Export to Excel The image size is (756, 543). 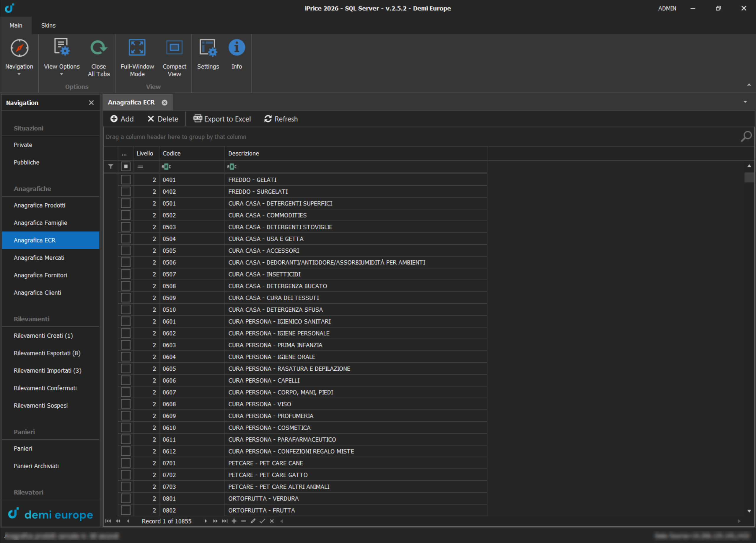222,119
